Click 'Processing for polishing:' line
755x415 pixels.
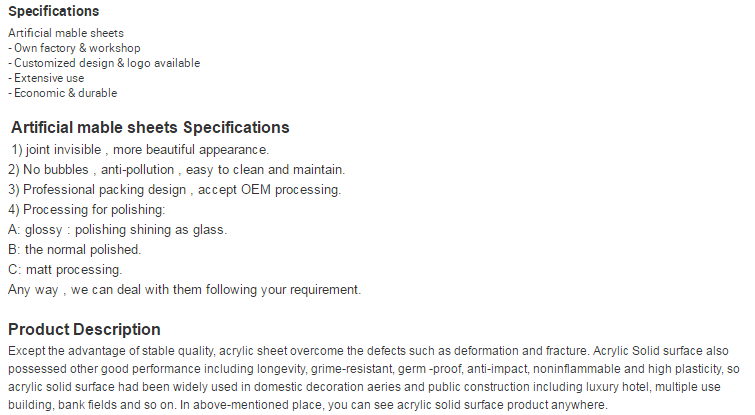[87, 210]
